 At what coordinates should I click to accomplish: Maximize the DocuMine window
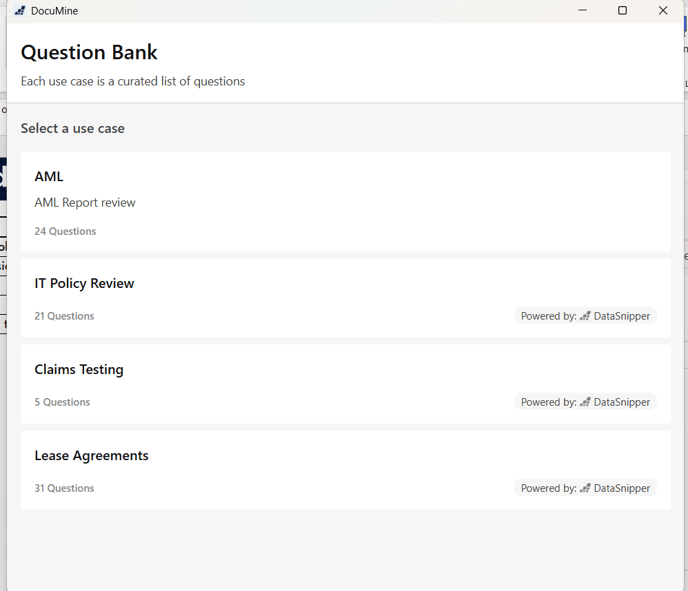622,11
